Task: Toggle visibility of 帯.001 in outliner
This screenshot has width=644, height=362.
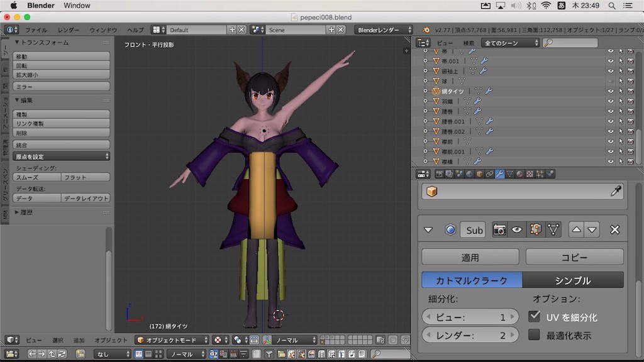Action: [x=611, y=61]
